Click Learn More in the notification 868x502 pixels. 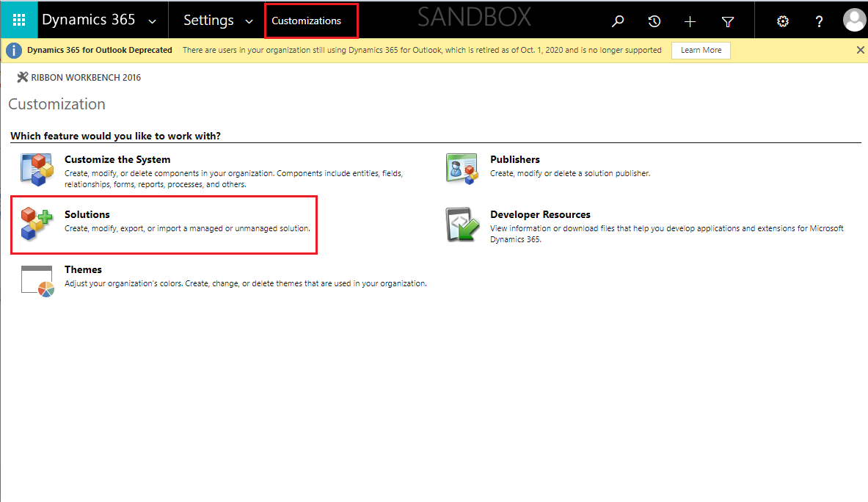(x=701, y=51)
